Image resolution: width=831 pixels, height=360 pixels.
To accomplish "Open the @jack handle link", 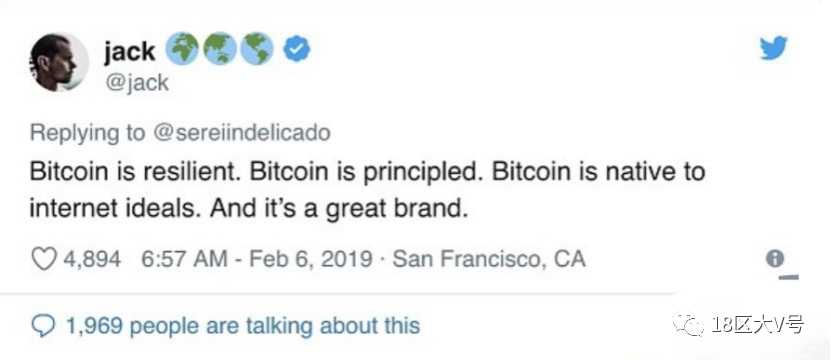I will [136, 83].
